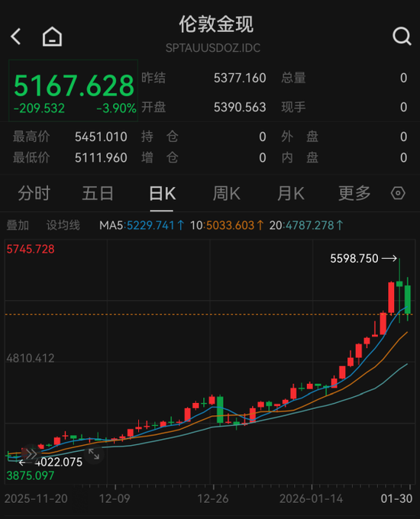Open search with magnifier icon
Screen dimensions: 420x519
coord(402,36)
